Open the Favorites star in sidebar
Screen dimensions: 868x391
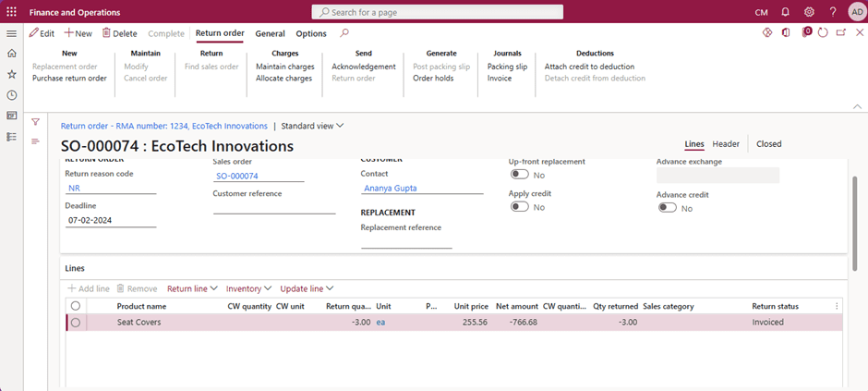coord(11,74)
